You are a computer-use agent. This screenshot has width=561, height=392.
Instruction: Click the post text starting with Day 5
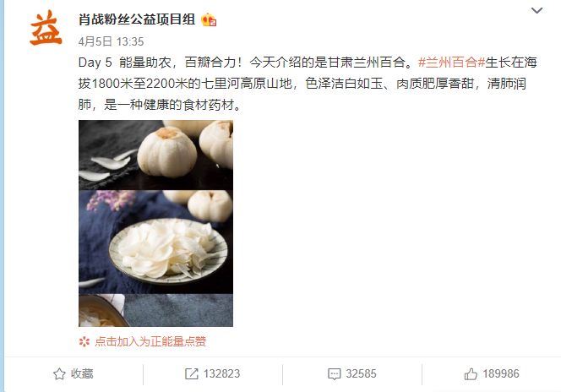click(x=308, y=84)
